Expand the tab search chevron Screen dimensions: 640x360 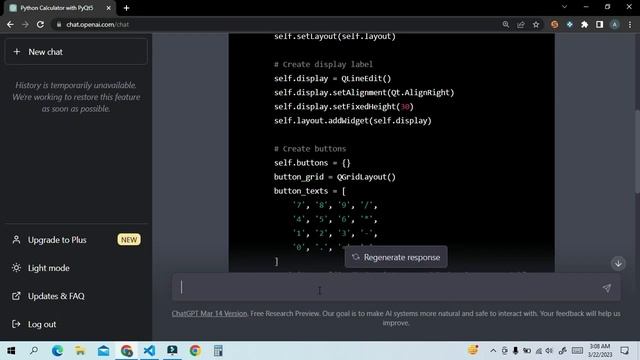click(564, 7)
